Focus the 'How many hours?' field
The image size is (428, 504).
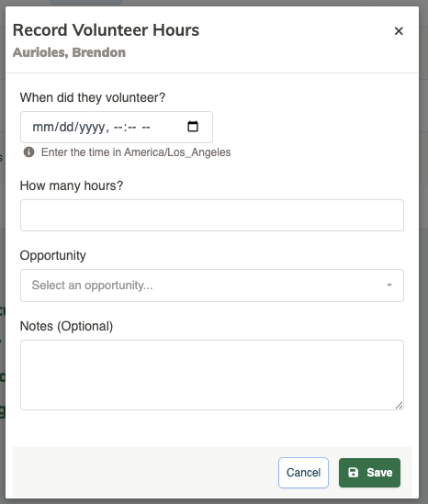[x=212, y=215]
